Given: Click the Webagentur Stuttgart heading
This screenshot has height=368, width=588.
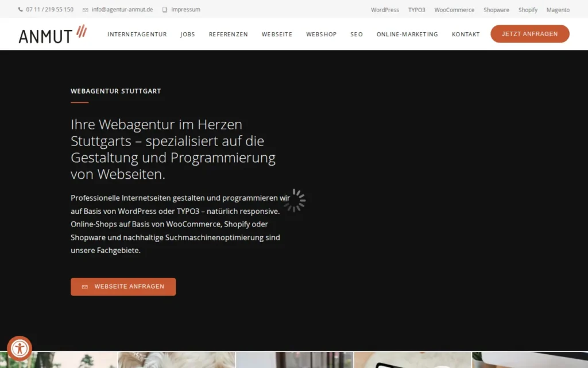Looking at the screenshot, I should (115, 91).
